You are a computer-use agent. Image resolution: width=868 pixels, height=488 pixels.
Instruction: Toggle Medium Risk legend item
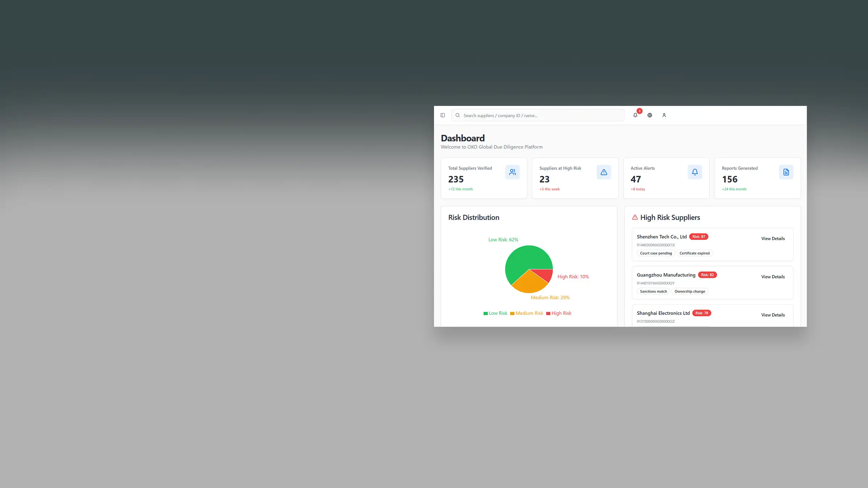coord(527,313)
